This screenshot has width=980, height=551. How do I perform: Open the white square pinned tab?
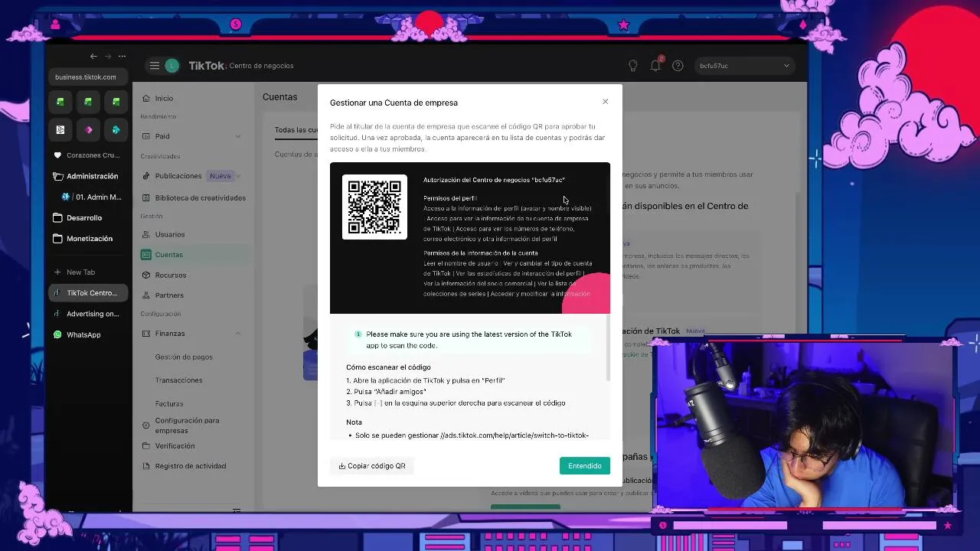60,129
